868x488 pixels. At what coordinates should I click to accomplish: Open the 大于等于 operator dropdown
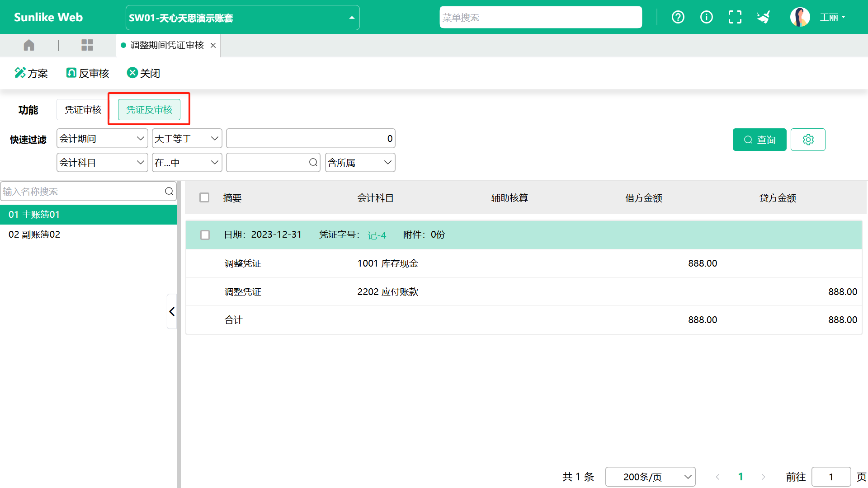click(187, 138)
